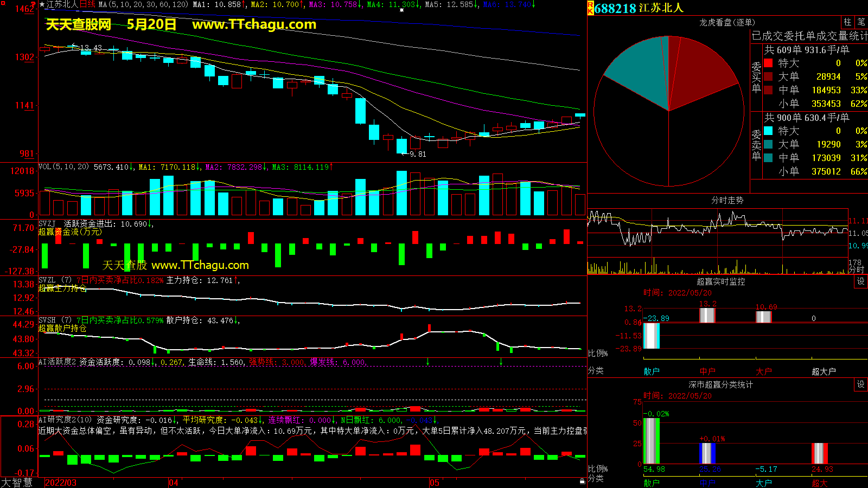Open 设 settings for 深市超赢分类统计
The height and width of the screenshot is (488, 868).
(861, 384)
